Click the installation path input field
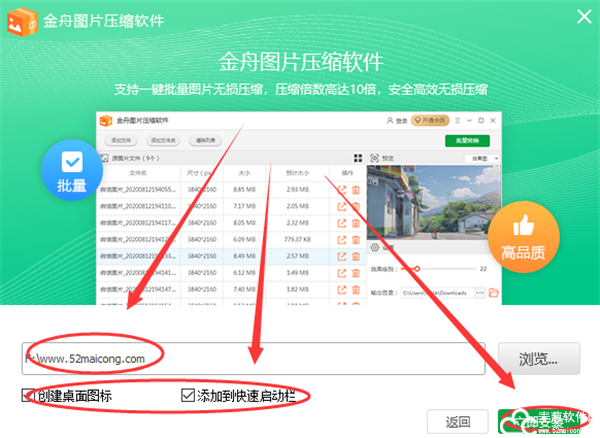600x438 pixels. 254,358
